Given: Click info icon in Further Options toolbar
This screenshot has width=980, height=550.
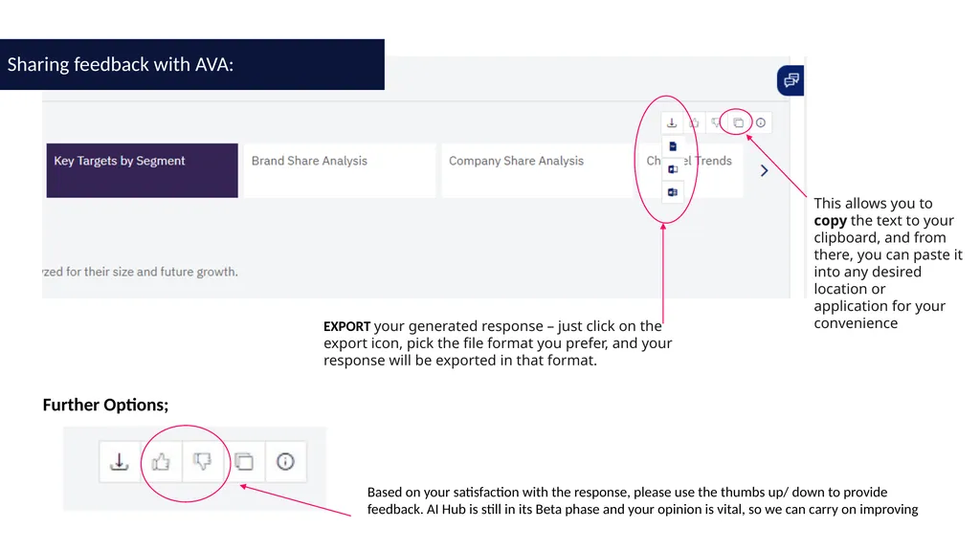Looking at the screenshot, I should click(x=285, y=462).
